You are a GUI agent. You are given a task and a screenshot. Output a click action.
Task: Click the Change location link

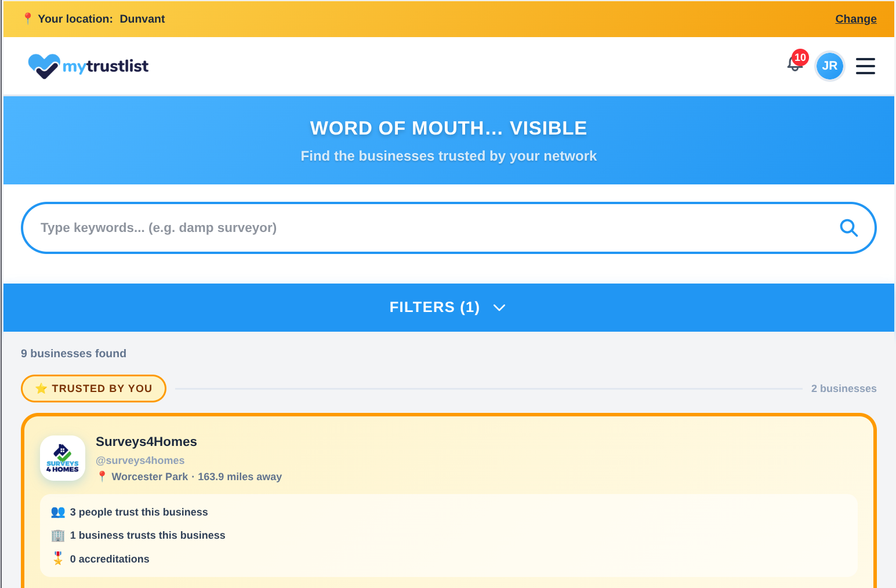tap(855, 19)
